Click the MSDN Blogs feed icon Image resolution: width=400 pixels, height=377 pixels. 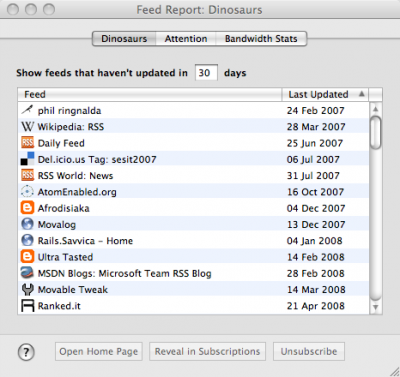(x=27, y=273)
